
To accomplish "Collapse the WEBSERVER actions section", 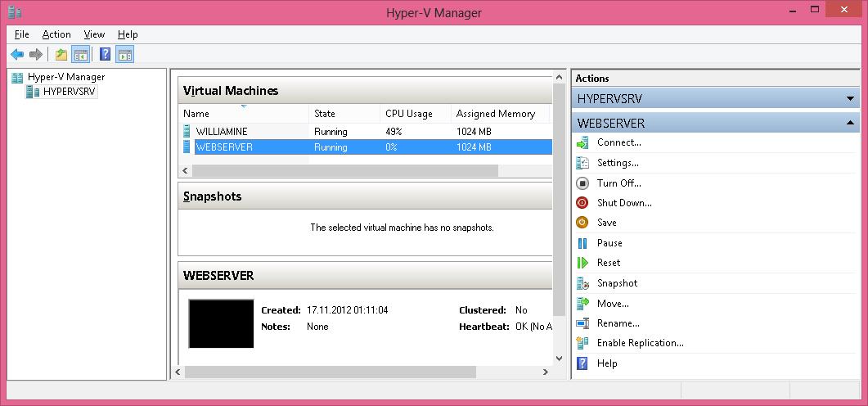I will [x=851, y=123].
